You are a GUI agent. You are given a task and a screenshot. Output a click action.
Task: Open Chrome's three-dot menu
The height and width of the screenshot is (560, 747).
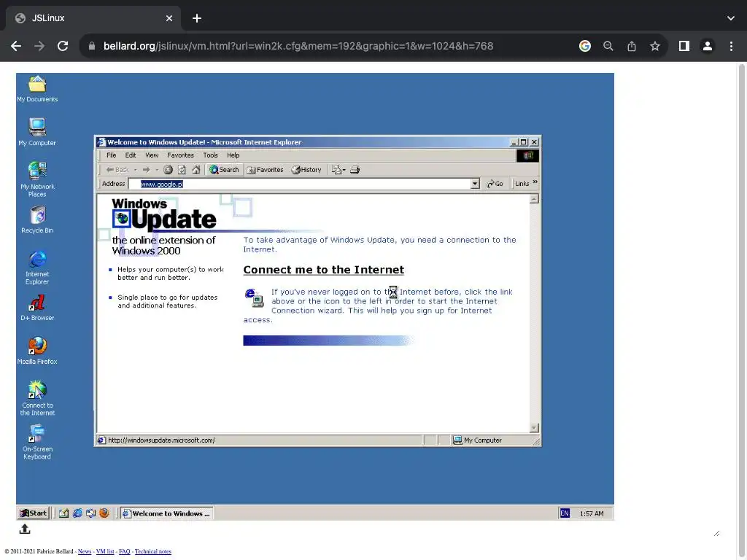point(731,46)
